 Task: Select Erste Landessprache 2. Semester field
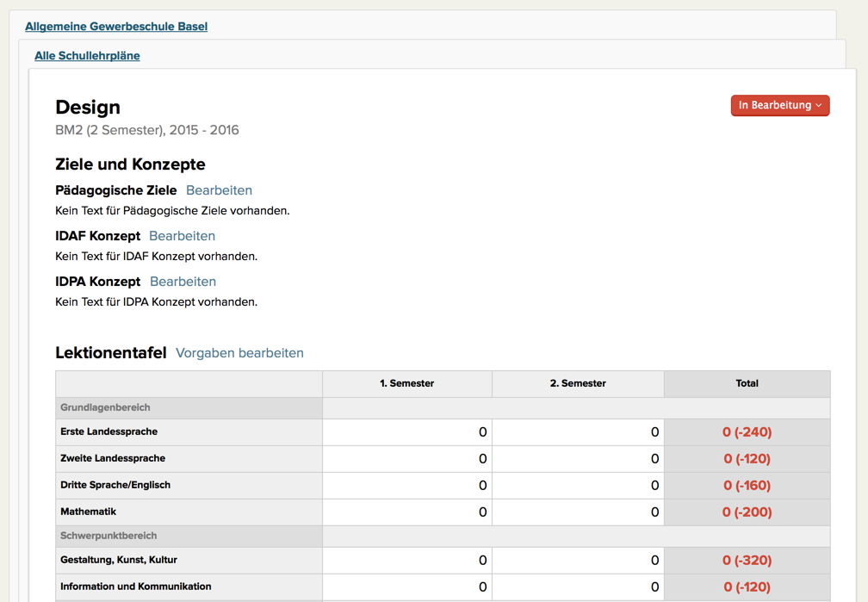[578, 432]
